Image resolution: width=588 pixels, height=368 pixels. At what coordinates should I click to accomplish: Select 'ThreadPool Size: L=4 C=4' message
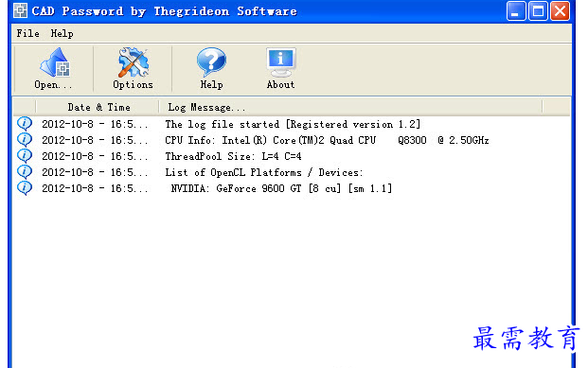click(x=233, y=156)
